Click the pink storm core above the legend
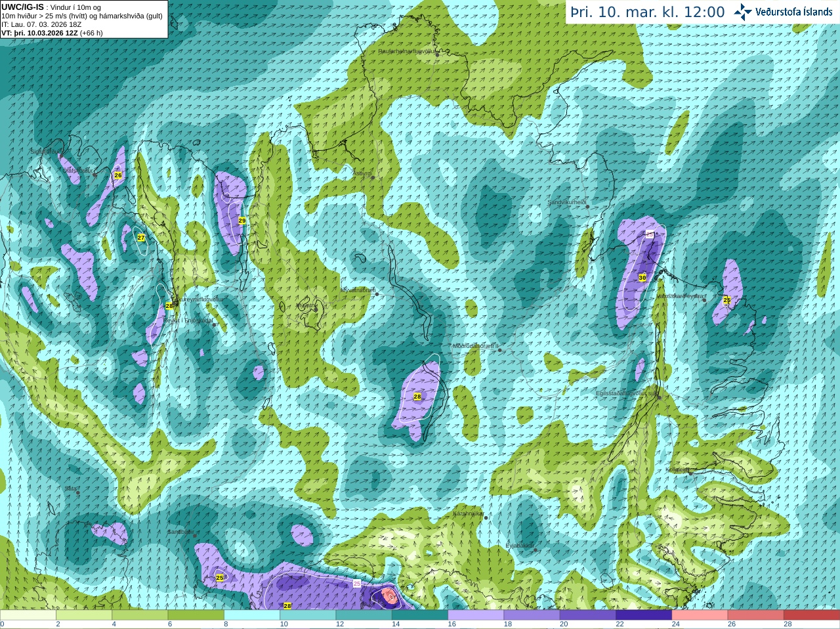 (389, 596)
